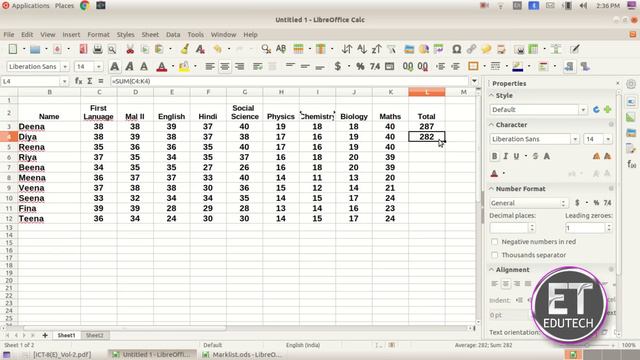Click the Sort icon
The height and width of the screenshot is (360, 640).
point(347,49)
